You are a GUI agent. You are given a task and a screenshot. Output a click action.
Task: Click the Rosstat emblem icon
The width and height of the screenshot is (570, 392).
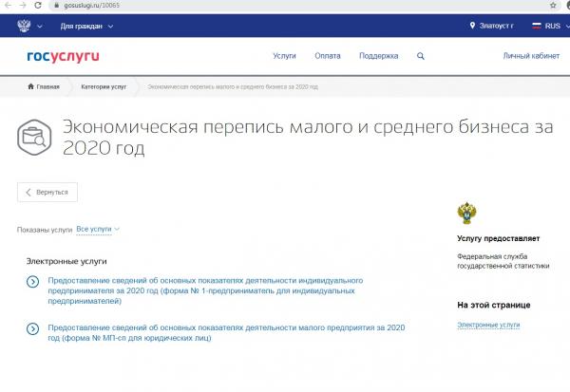466,214
